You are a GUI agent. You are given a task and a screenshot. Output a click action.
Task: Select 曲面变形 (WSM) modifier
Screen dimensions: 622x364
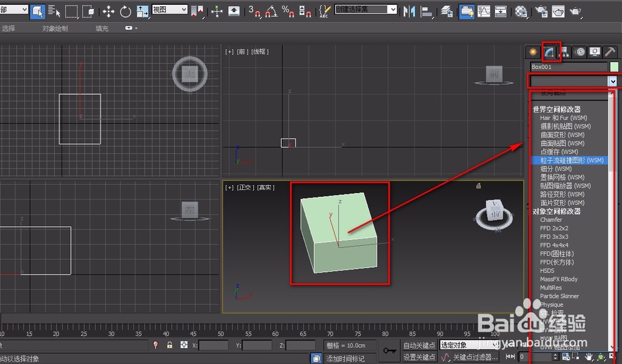(562, 135)
